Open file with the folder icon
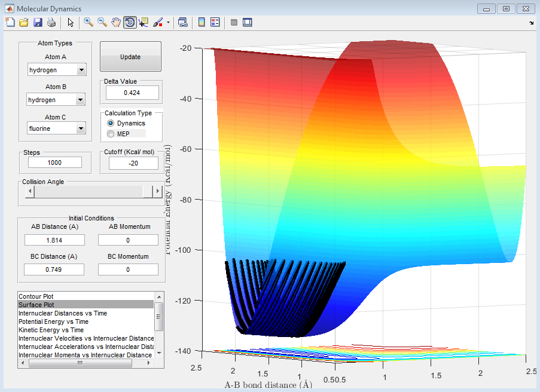Viewport: 540px width, 392px height. [23, 23]
